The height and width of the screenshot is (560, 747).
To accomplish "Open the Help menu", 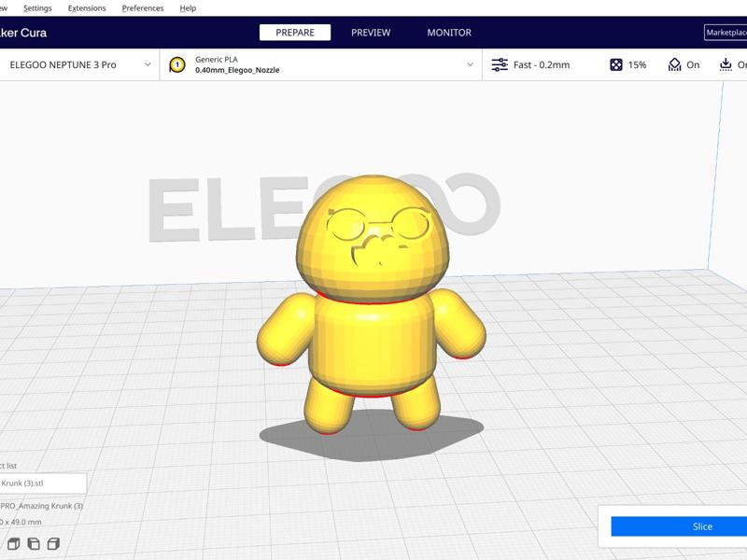I will coord(188,8).
